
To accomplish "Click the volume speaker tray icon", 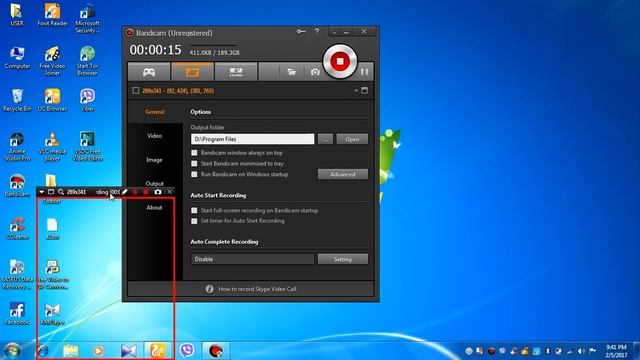I will point(581,351).
